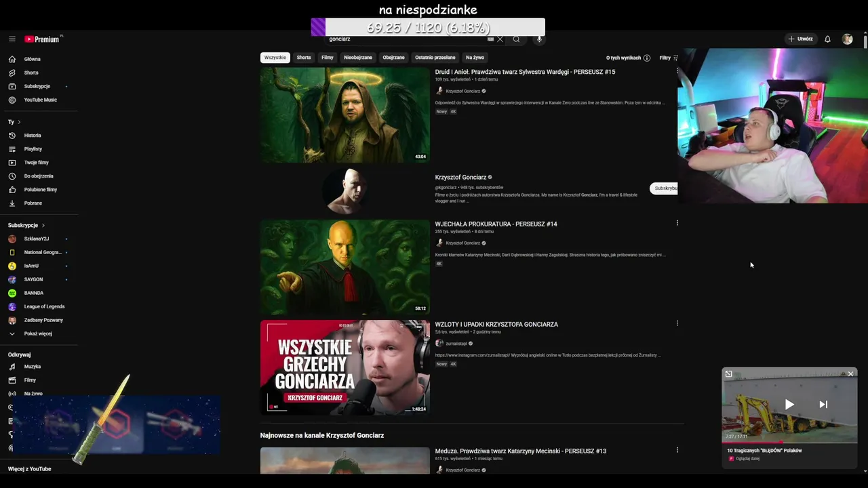Open options menu for Druid i Anioł video
Image resolution: width=868 pixels, height=488 pixels.
click(677, 71)
